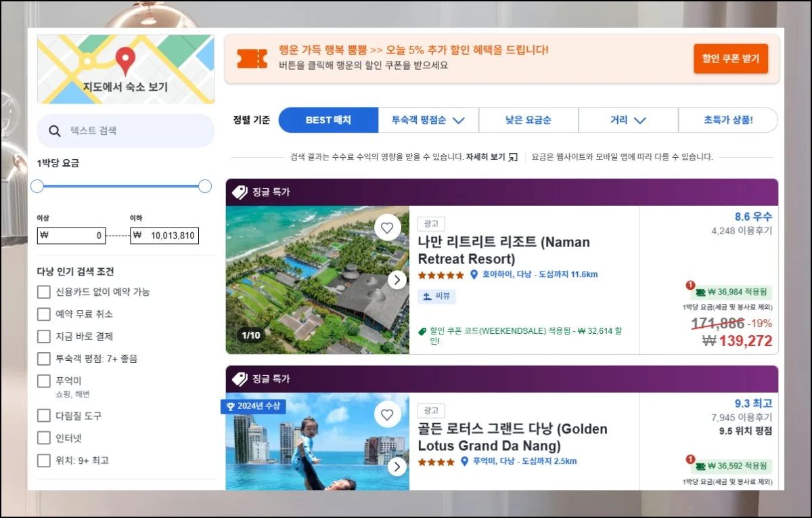Viewport: 812px width, 518px height.
Task: Click location pin next to 호아하이, 다낭
Action: point(474,275)
